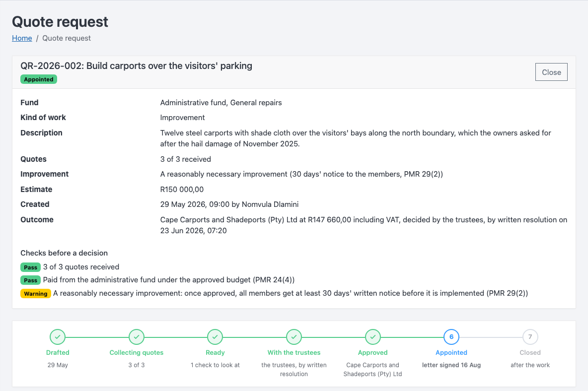
Task: Click the 'Administrative fund, General repairs' value
Action: point(221,103)
